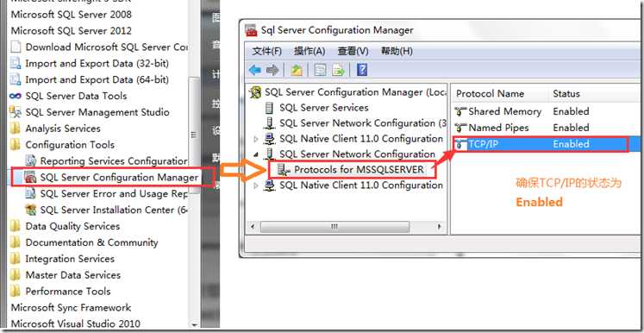Open Microsoft Visual Studio 2010 program group

coord(76,324)
